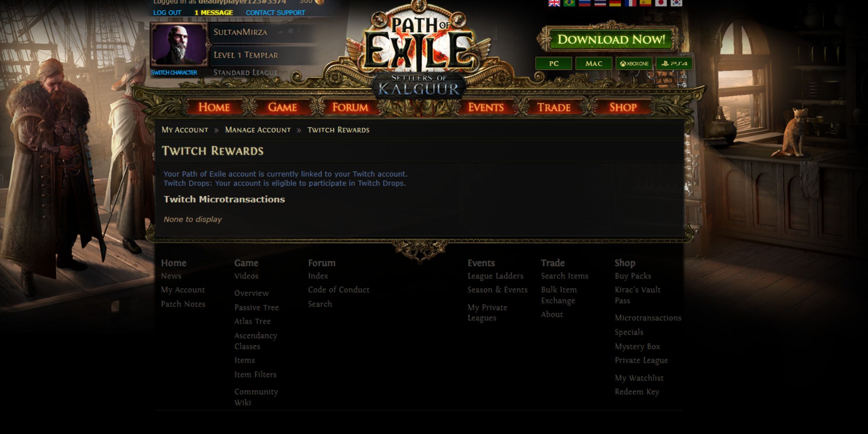Open the Trade navigation menu item
Screen dimensions: 868x434
pos(553,107)
